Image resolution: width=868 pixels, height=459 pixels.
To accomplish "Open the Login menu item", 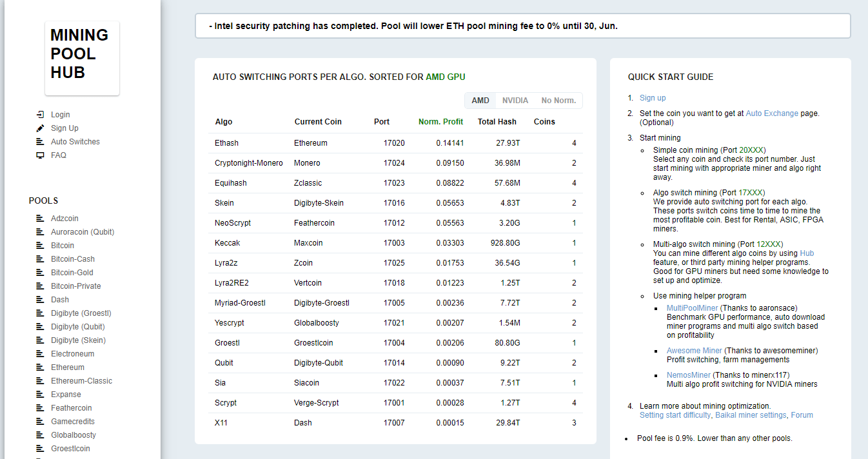I will pos(61,115).
